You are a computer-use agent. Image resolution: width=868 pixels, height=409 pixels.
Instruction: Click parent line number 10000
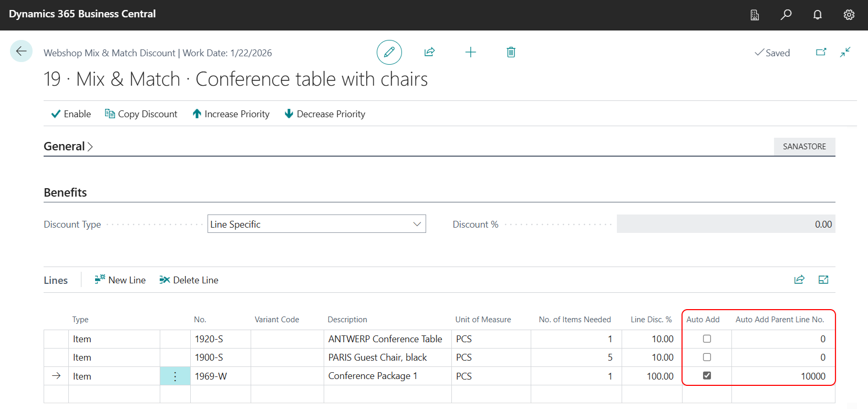tap(783, 376)
